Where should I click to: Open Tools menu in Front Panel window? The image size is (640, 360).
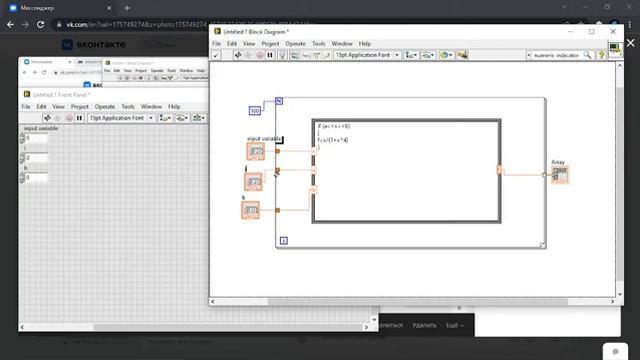(128, 107)
